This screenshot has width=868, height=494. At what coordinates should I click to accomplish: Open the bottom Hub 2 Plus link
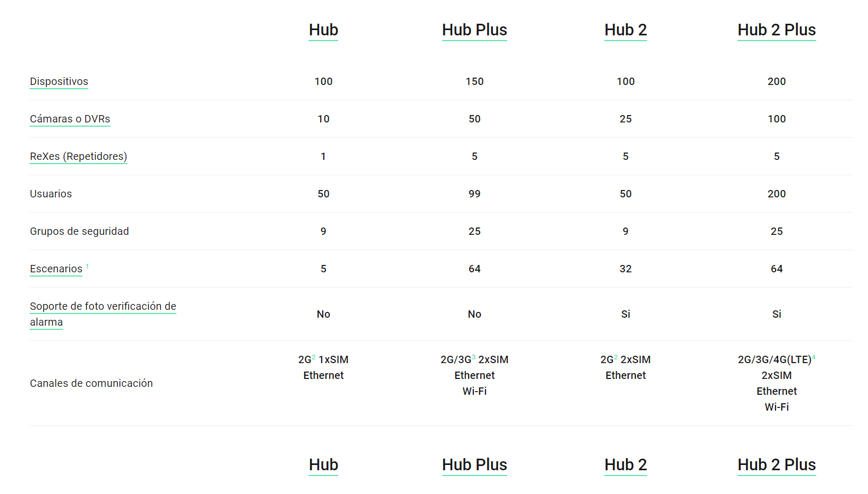point(777,465)
